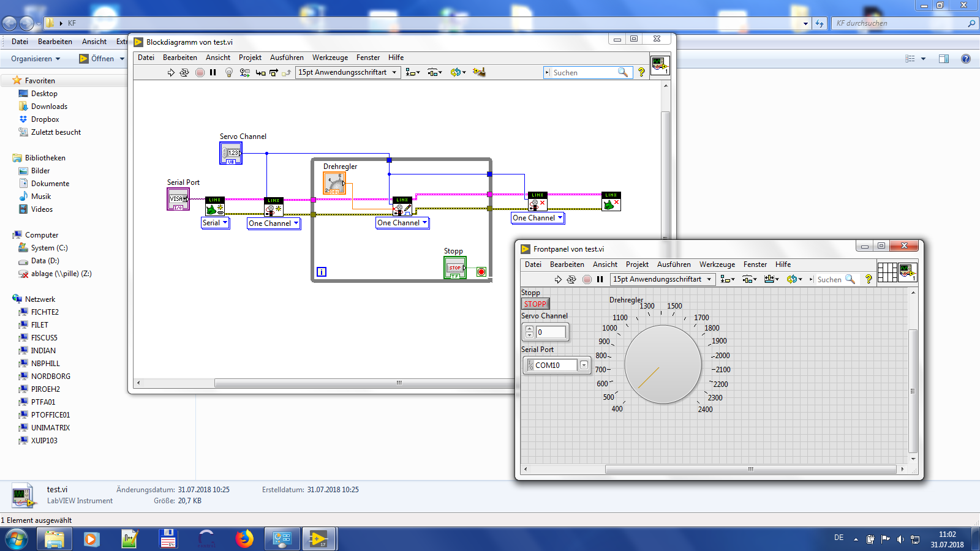
Task: Open Firefox from the taskbar
Action: click(x=244, y=539)
